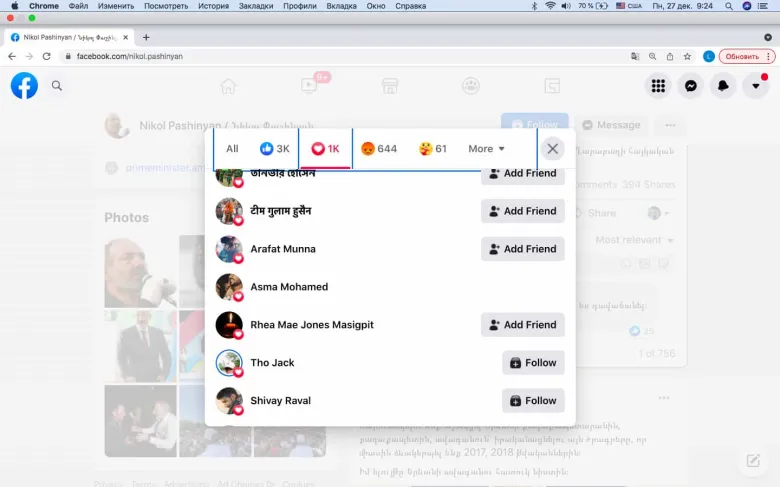
Task: Follow Tho Jack
Action: click(533, 363)
